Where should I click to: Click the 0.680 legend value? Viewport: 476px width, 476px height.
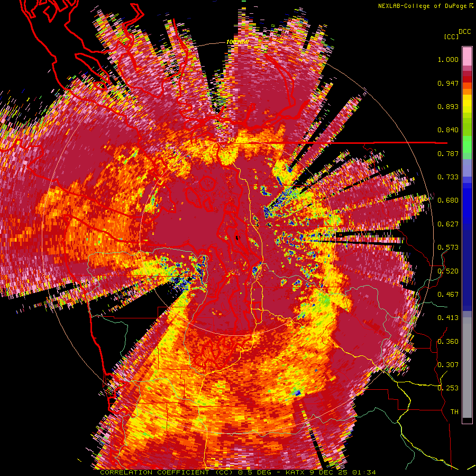click(448, 200)
